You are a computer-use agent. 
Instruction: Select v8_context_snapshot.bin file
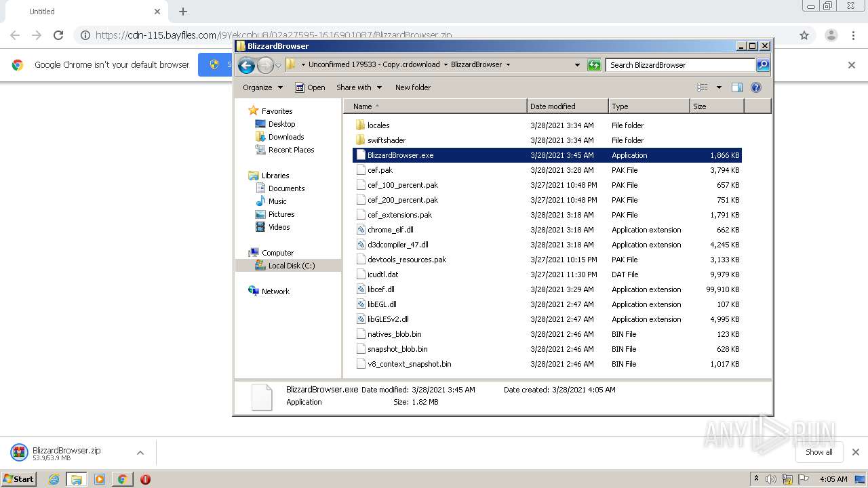point(409,364)
